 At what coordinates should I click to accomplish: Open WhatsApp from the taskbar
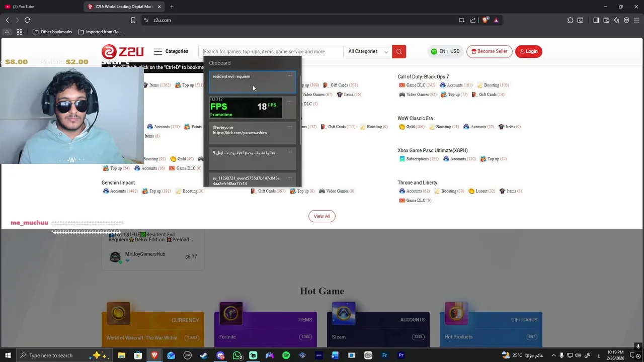[237, 355]
